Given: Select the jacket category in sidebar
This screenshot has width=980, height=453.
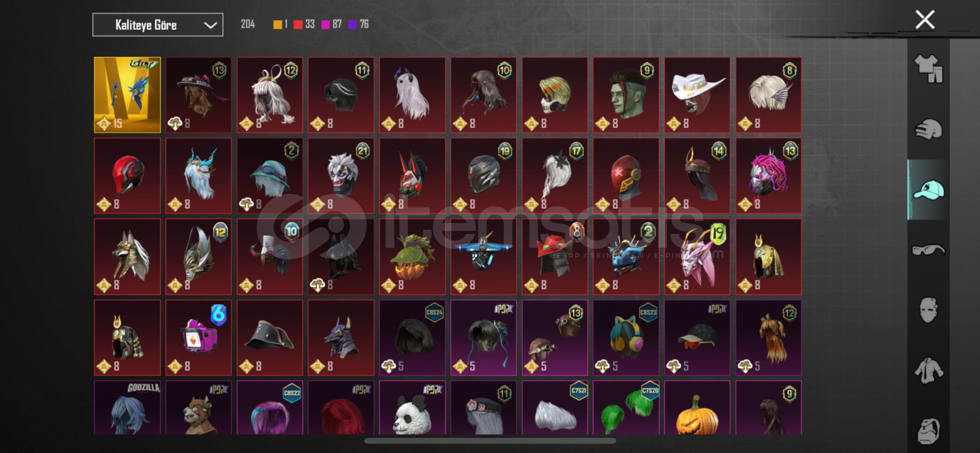Looking at the screenshot, I should (x=928, y=370).
